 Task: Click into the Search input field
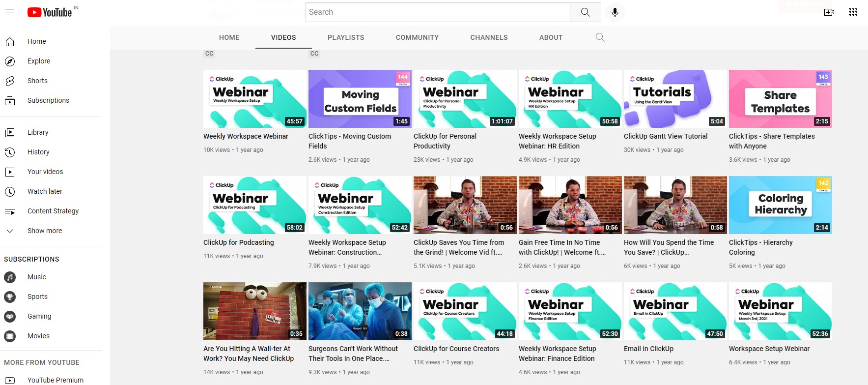(438, 12)
